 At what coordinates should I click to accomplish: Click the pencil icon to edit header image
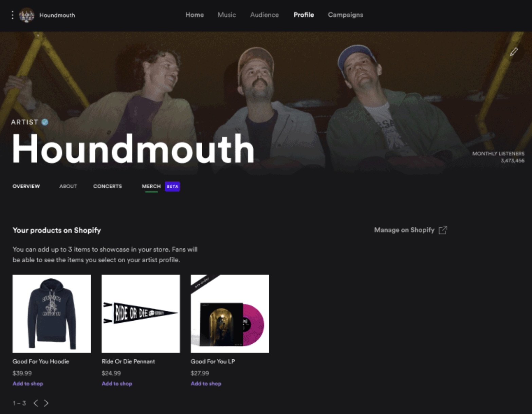click(x=514, y=52)
